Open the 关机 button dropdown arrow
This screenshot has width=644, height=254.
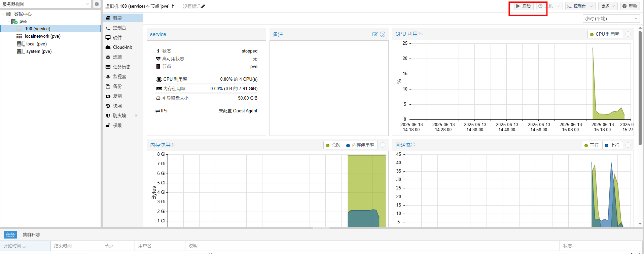pyautogui.click(x=558, y=6)
